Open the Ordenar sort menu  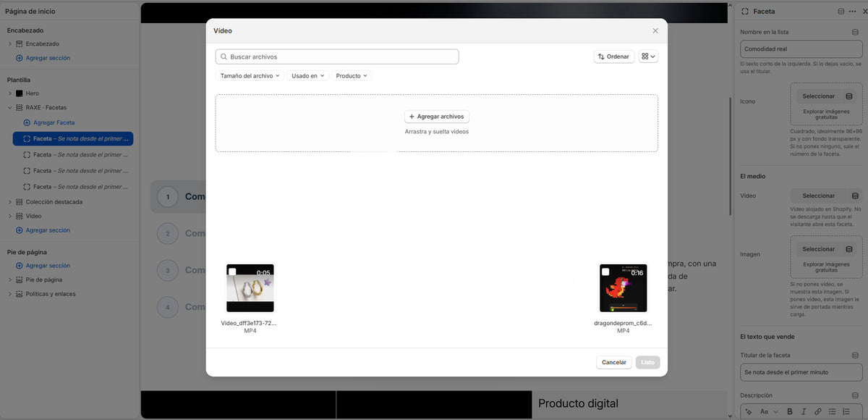point(613,56)
